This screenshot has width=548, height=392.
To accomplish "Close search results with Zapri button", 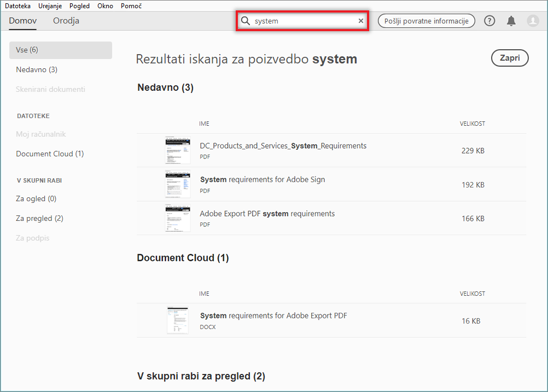I will (x=510, y=57).
